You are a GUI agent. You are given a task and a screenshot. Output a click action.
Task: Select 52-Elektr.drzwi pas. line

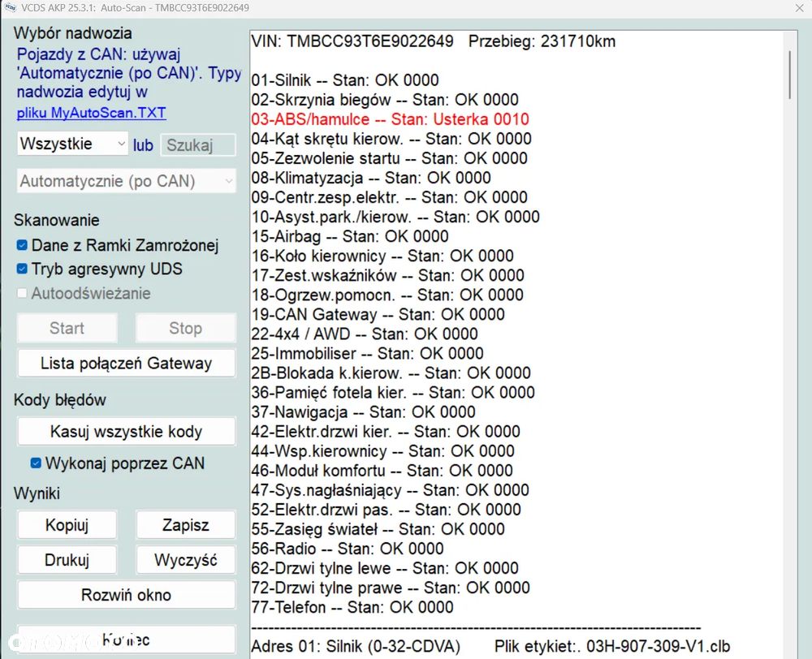tap(387, 510)
